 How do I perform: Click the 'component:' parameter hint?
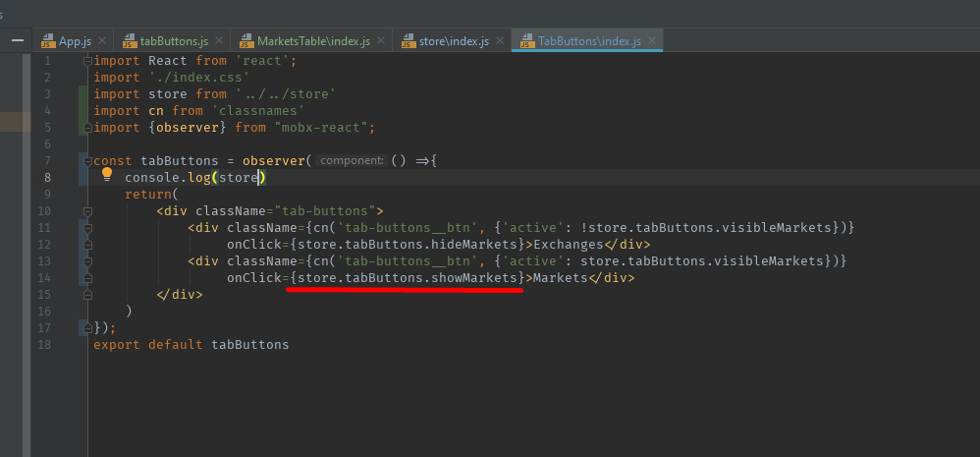tap(352, 160)
